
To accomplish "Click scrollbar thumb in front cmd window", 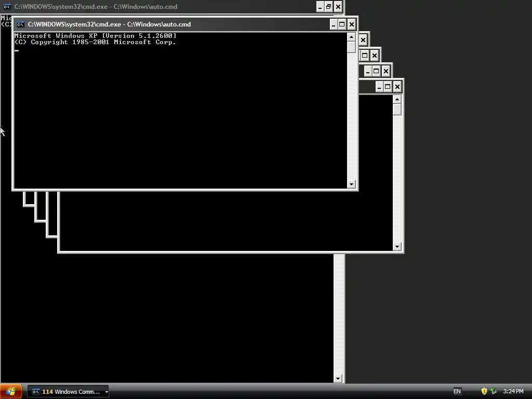I will pos(352,47).
